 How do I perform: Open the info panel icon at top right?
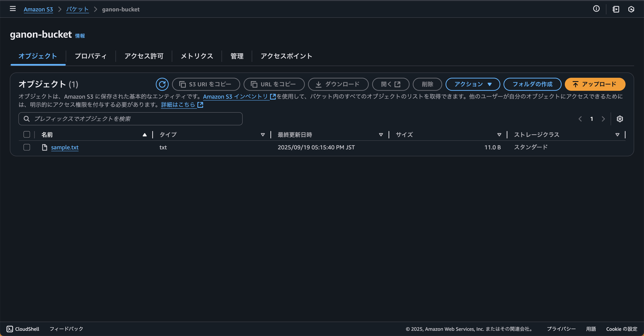pos(596,9)
